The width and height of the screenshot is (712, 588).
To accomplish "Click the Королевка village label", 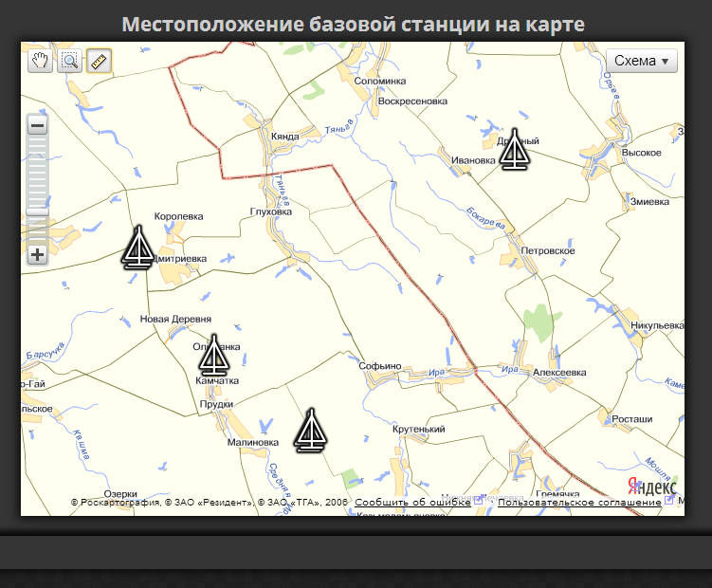I will click(178, 216).
